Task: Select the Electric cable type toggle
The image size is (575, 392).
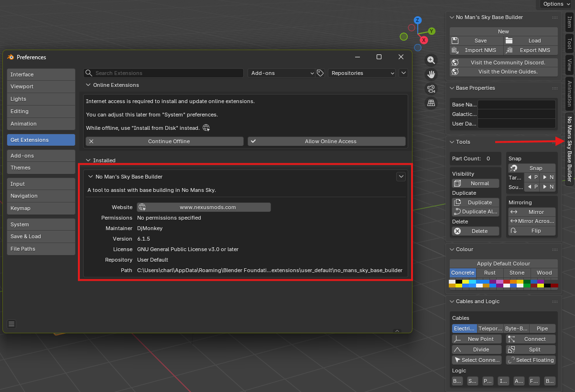Action: pyautogui.click(x=464, y=328)
